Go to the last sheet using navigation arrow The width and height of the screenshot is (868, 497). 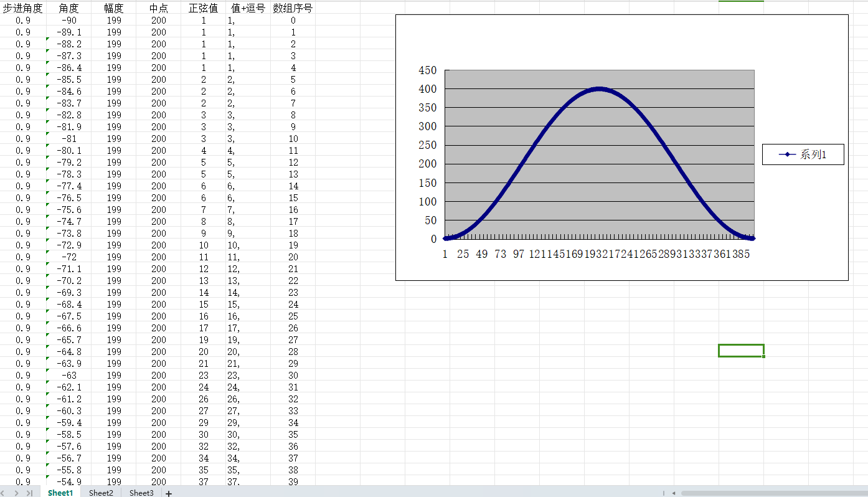[29, 493]
